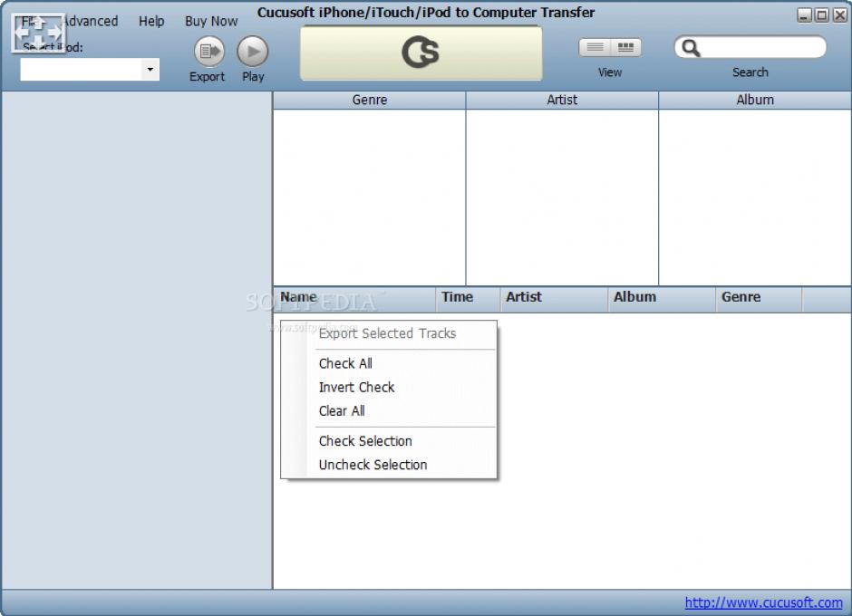Choose Check Selection in context menu
This screenshot has height=616, width=852.
(x=389, y=441)
